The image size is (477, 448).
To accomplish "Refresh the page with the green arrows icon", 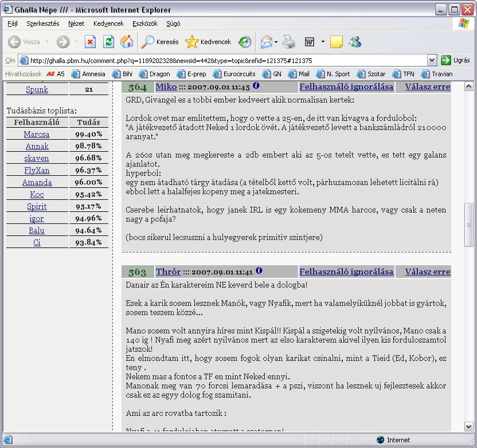I will coord(108,42).
